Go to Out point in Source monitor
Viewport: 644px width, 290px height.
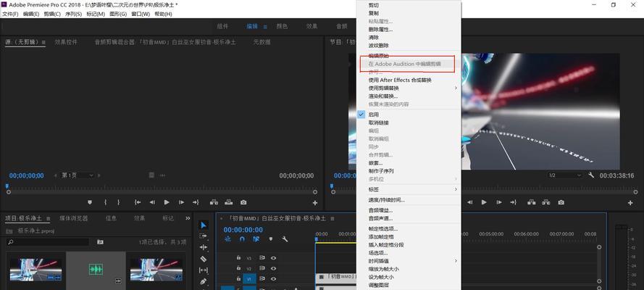tap(196, 202)
